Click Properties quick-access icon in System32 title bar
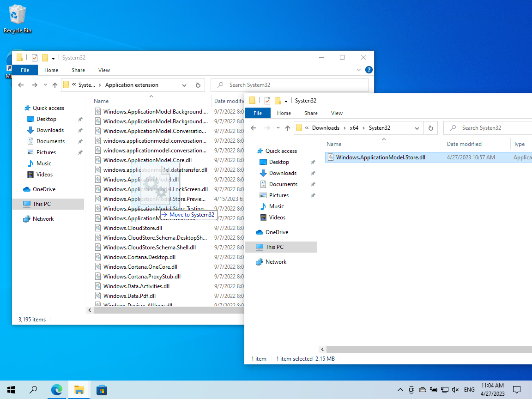This screenshot has width=532, height=399. click(x=35, y=58)
